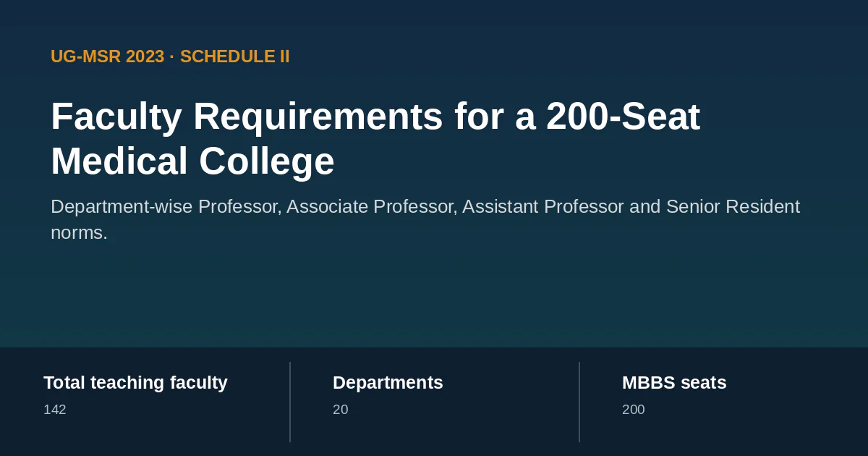Click the title line "Faculty Requirements for a 200-Seat"
Image resolution: width=868 pixels, height=456 pixels.
click(375, 117)
